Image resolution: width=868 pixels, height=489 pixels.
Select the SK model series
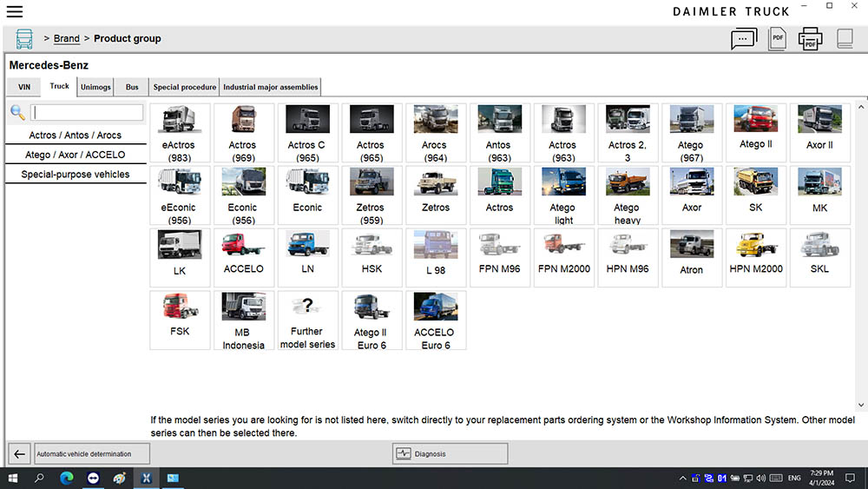coord(756,195)
